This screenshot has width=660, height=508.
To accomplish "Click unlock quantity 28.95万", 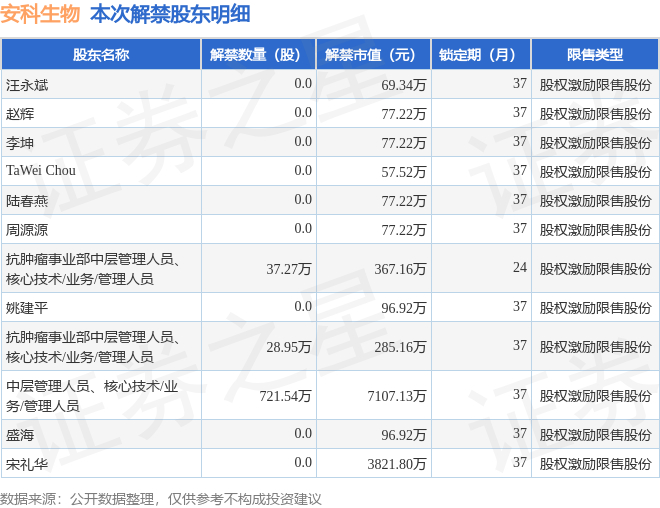I will pos(289,347).
